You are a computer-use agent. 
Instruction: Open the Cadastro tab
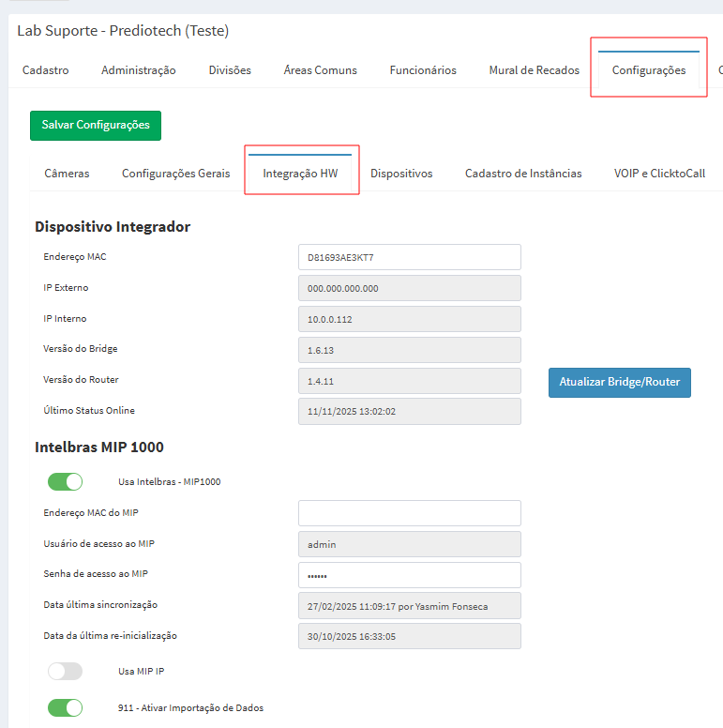click(x=45, y=70)
